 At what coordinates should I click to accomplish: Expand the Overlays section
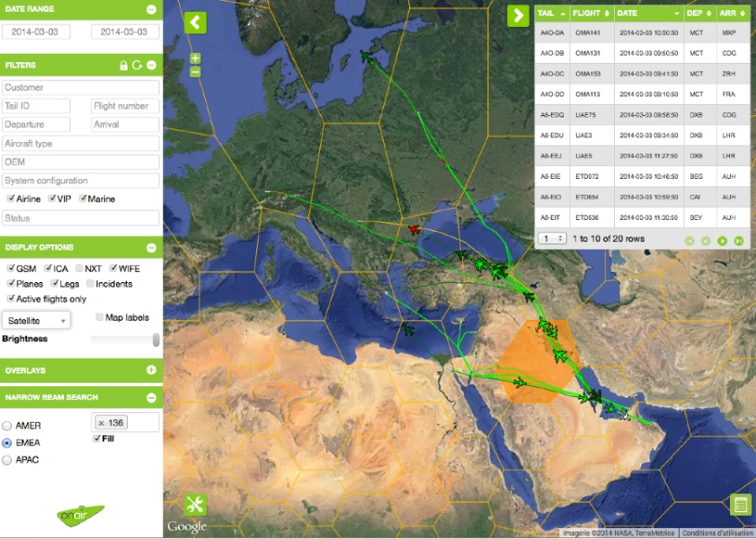[x=151, y=370]
